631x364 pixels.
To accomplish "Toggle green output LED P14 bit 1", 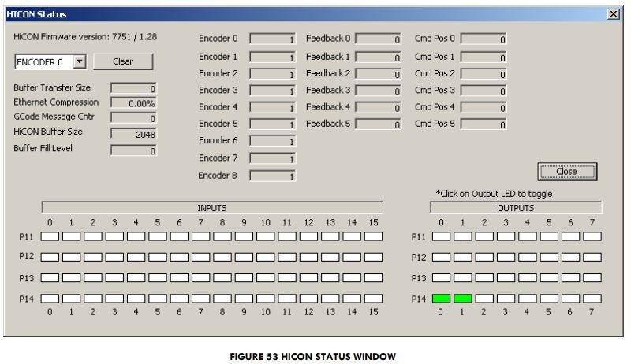I will 463,299.
